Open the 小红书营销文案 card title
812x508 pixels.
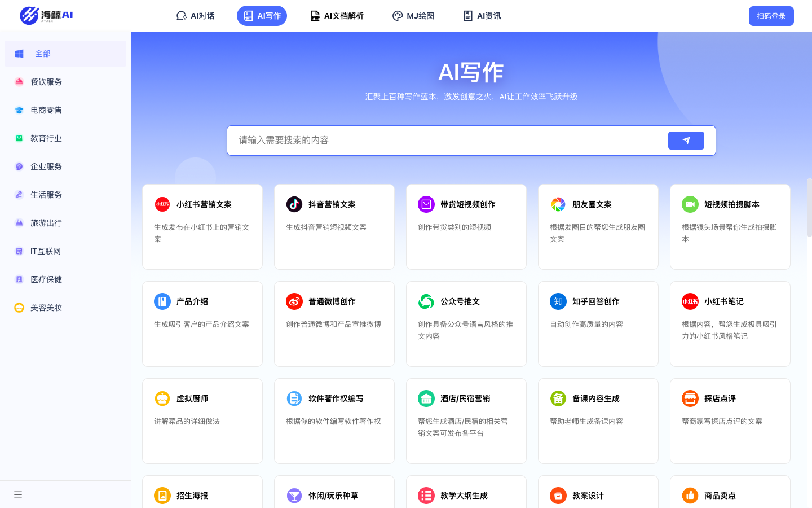[204, 204]
